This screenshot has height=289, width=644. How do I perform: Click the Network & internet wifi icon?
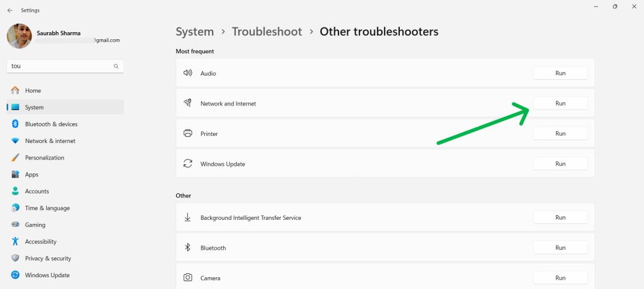15,141
